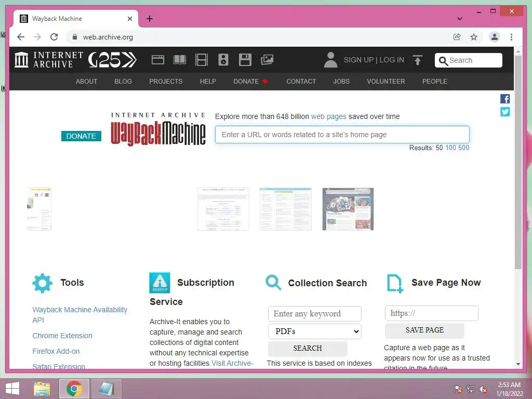The width and height of the screenshot is (532, 399).
Task: View site info via padlock icon
Action: [75, 37]
